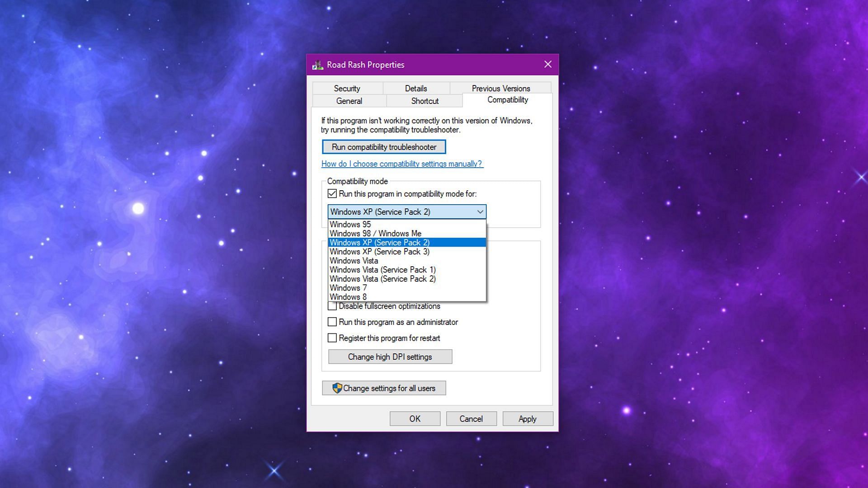The image size is (868, 488).
Task: Close the Road Rash Properties dialog
Action: coord(547,65)
